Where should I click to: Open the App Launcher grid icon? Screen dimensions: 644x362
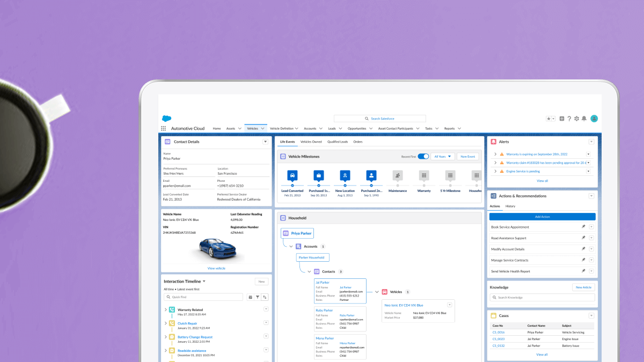[163, 129]
